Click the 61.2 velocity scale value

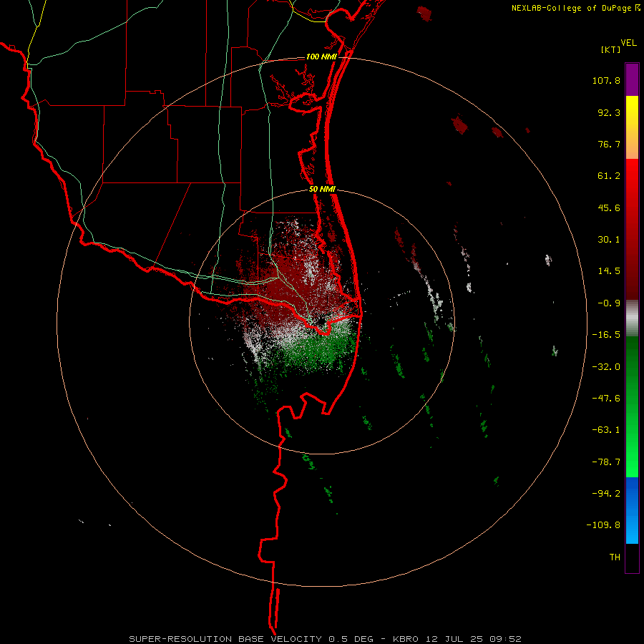(609, 176)
